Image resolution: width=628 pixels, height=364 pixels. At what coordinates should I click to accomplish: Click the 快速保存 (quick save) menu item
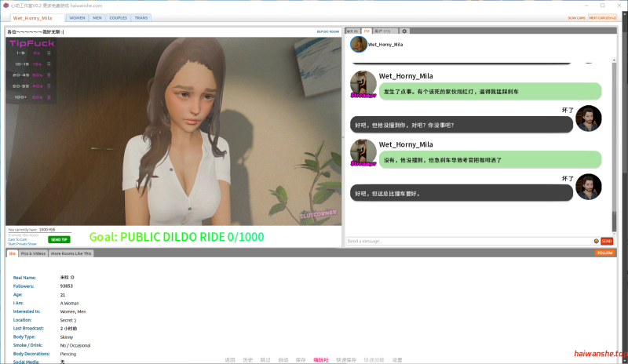point(346,360)
